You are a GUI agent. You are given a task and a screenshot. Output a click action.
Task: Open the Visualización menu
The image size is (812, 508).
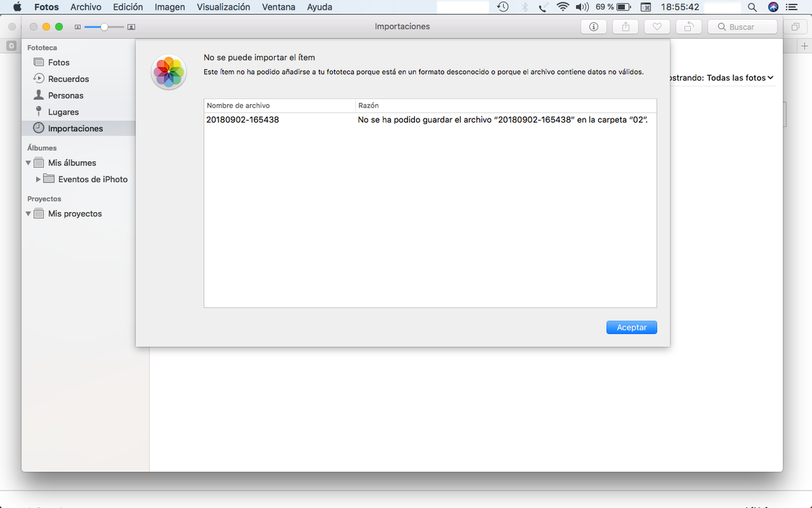(x=223, y=7)
